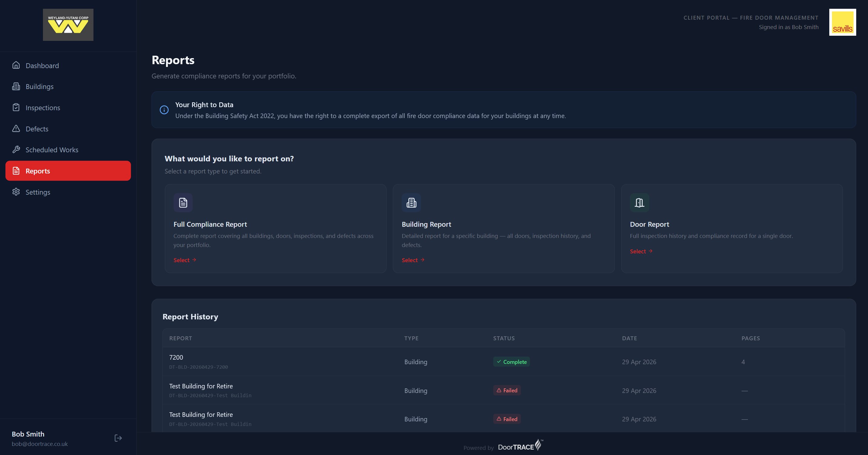Open the Dashboard menu item
This screenshot has height=455, width=868.
(x=68, y=65)
